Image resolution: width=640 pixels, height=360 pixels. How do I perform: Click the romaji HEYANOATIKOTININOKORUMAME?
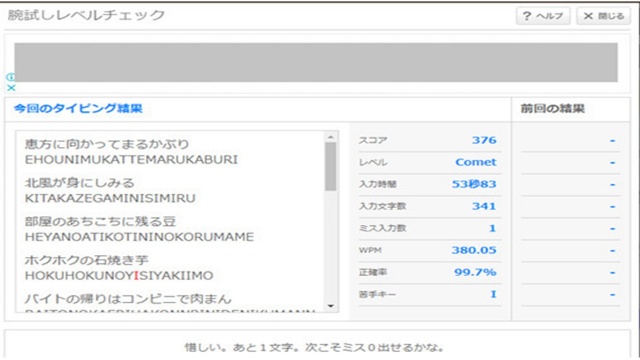[x=139, y=237]
